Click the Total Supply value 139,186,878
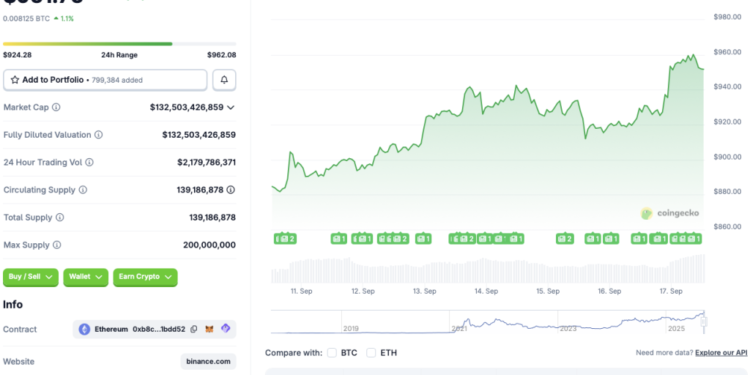 [212, 218]
